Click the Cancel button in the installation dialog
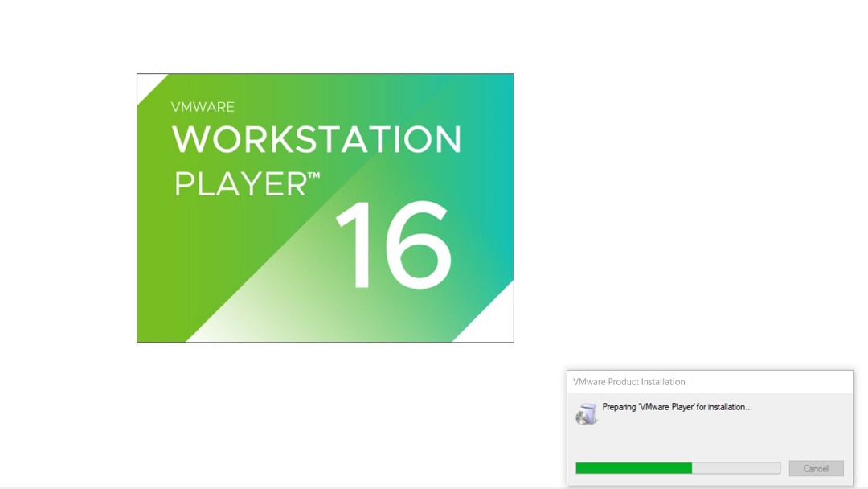The height and width of the screenshot is (489, 868). click(x=816, y=469)
